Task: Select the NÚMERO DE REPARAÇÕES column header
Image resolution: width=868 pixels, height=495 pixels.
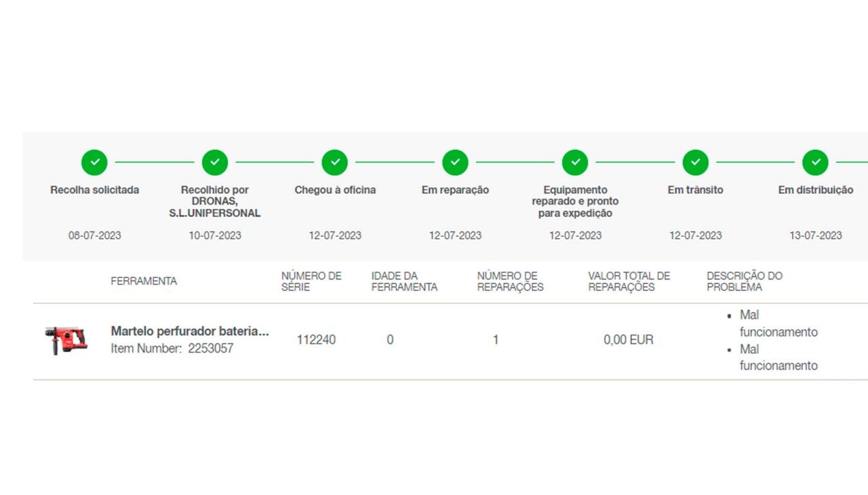Action: 510,281
